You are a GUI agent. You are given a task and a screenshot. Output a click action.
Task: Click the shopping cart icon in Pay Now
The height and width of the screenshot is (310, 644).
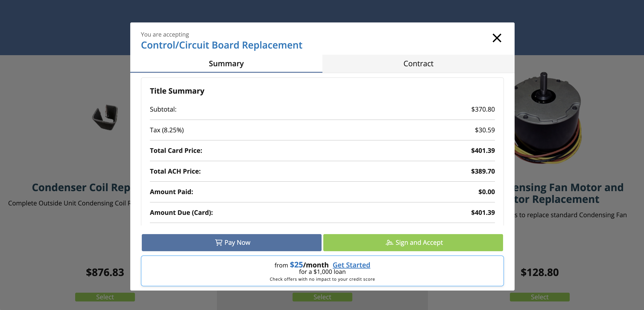[x=218, y=242]
